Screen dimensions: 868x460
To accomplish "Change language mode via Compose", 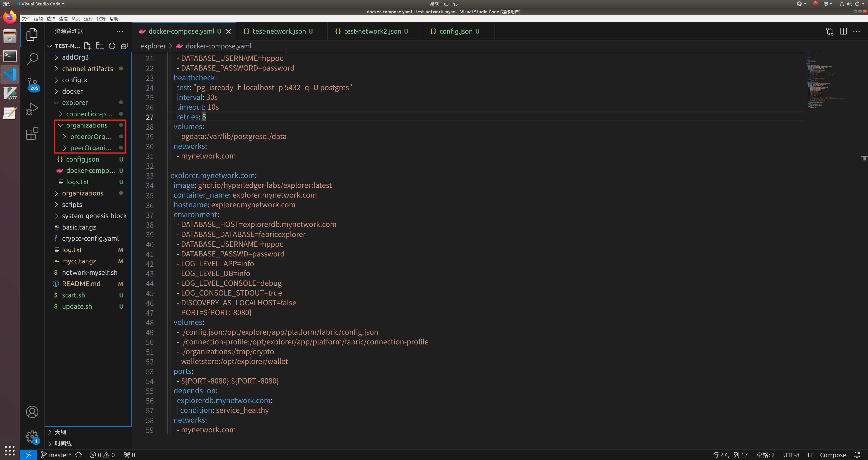I will coord(833,455).
